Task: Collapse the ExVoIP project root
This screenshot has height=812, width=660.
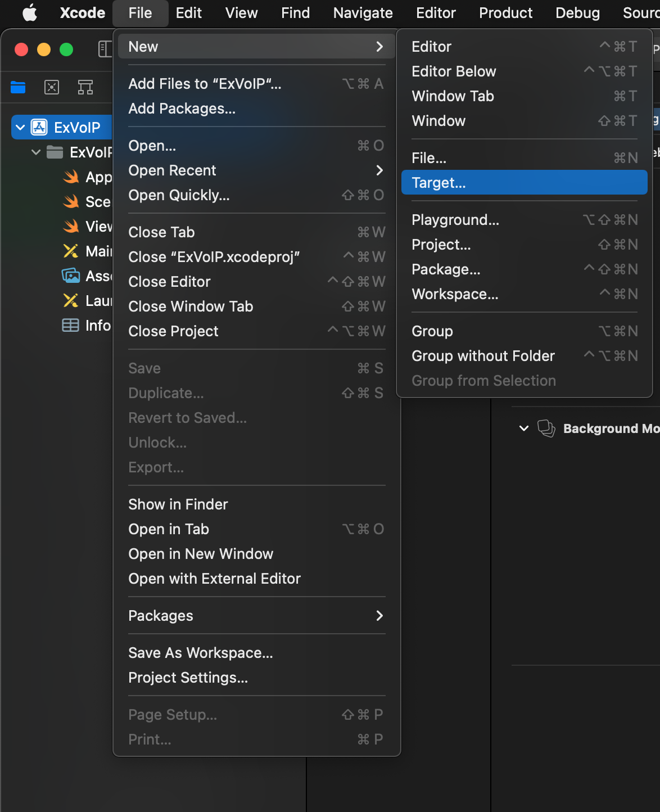Action: point(20,128)
